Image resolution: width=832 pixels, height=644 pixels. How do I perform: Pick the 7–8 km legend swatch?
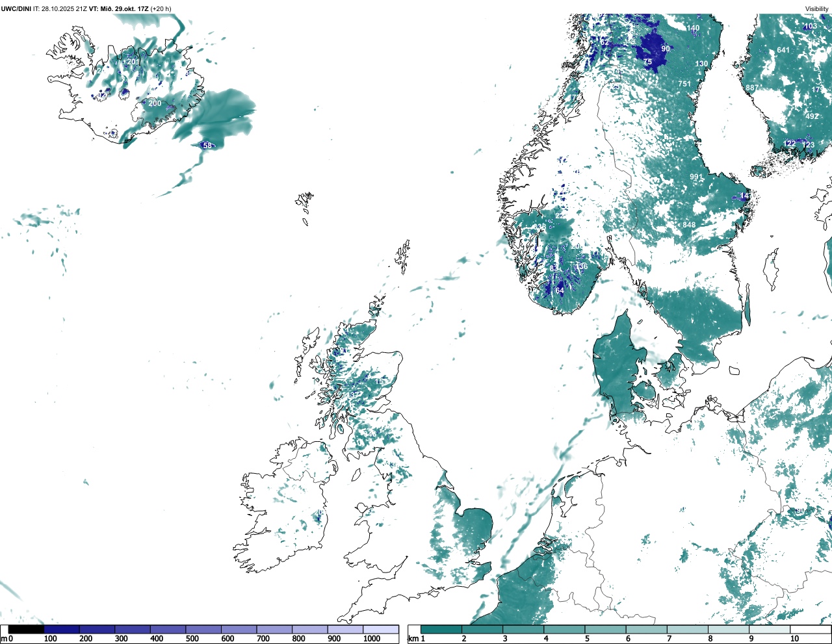click(x=687, y=629)
